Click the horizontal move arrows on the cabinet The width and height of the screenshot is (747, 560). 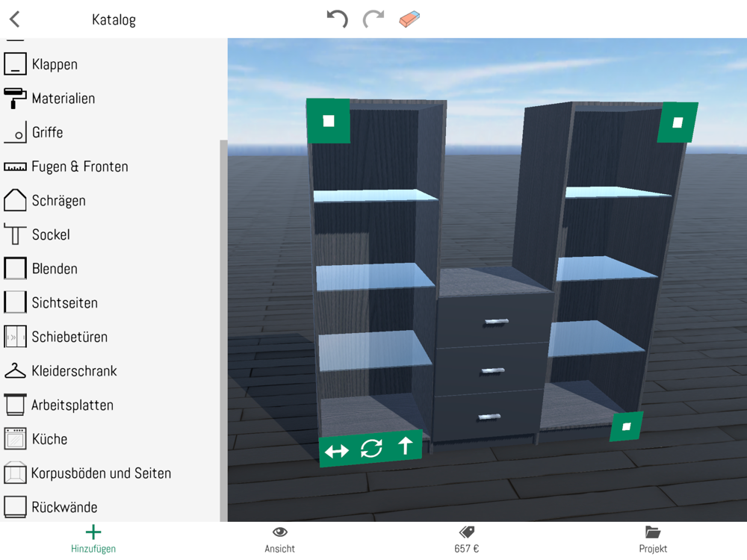[336, 451]
